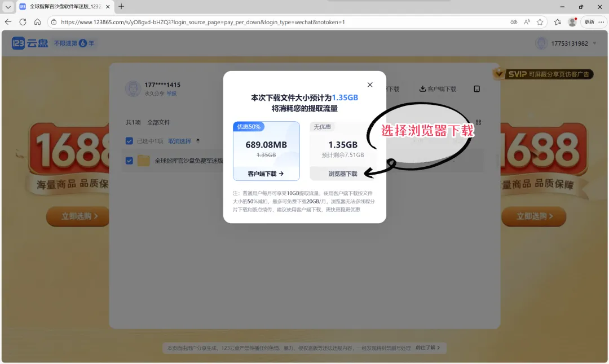Open browser settings and more menu

(601, 22)
